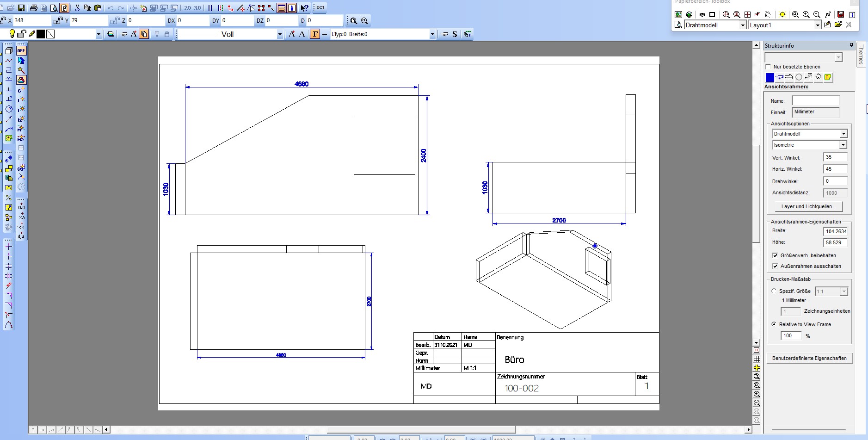Switch to 3D mode
868x440 pixels.
[197, 8]
